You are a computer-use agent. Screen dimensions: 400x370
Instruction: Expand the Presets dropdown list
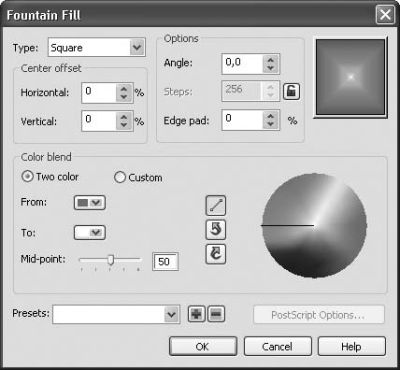tap(171, 314)
